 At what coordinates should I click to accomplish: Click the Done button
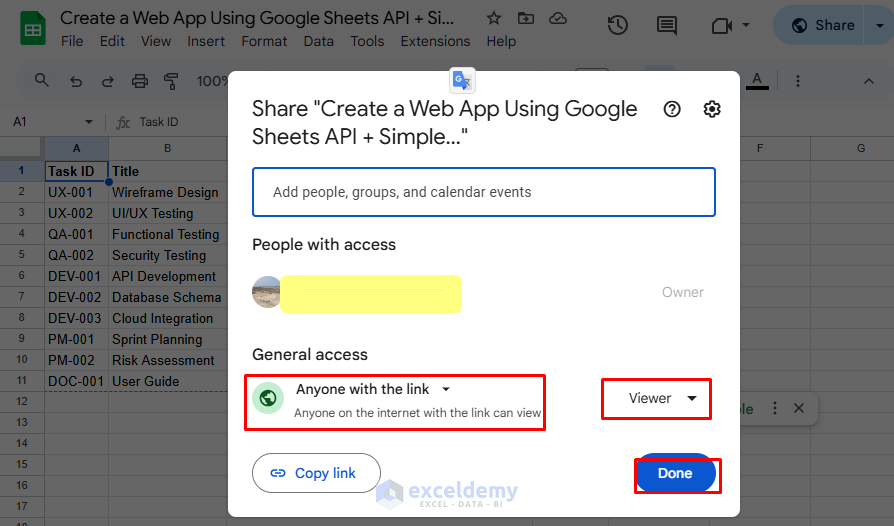pyautogui.click(x=675, y=473)
